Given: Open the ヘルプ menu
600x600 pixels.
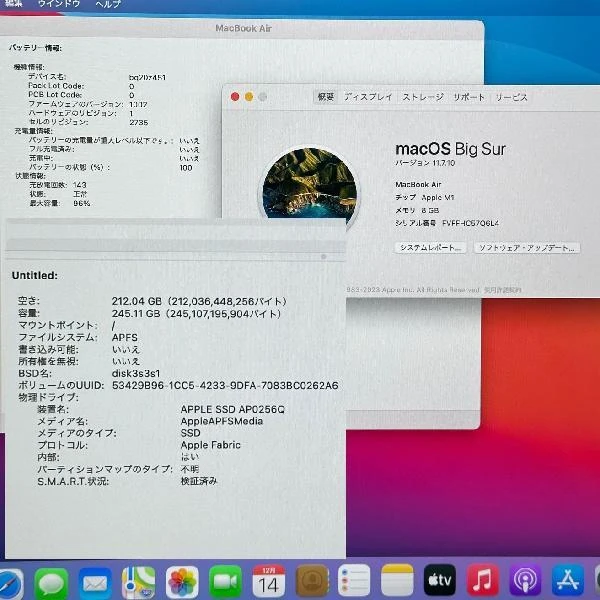Looking at the screenshot, I should click(108, 4).
